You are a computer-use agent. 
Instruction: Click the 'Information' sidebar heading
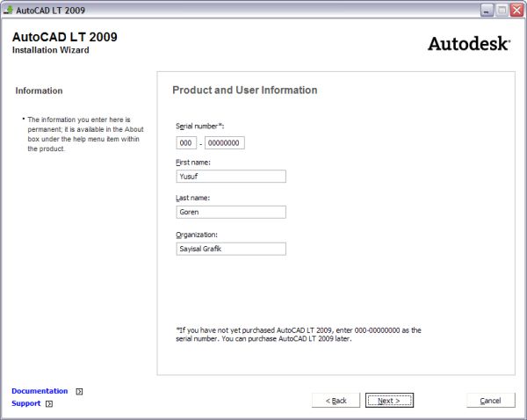click(x=39, y=91)
